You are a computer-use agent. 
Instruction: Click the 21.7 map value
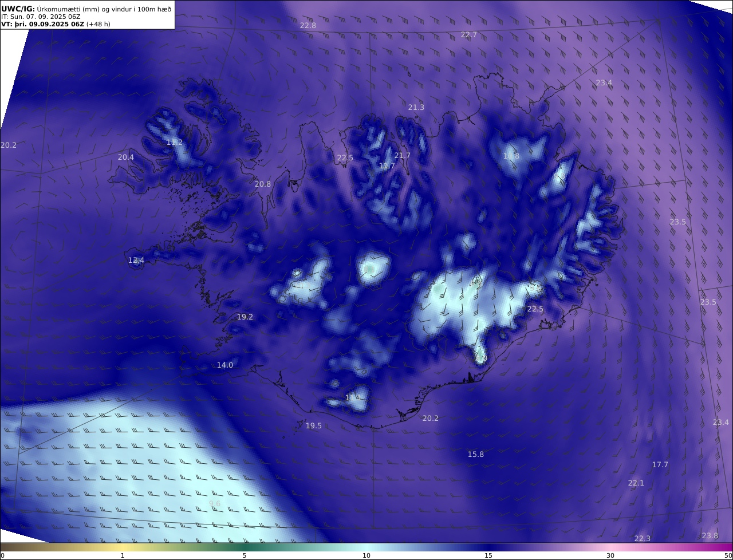(403, 156)
